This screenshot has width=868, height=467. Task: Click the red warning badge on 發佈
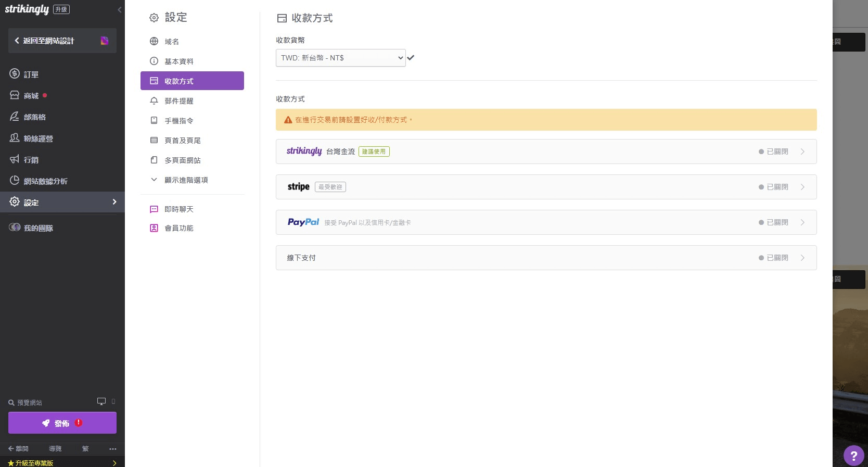coord(79,423)
